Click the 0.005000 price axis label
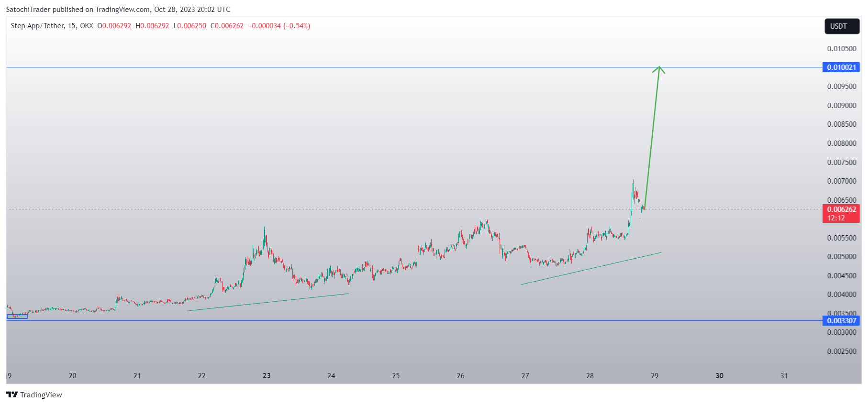 pyautogui.click(x=842, y=257)
